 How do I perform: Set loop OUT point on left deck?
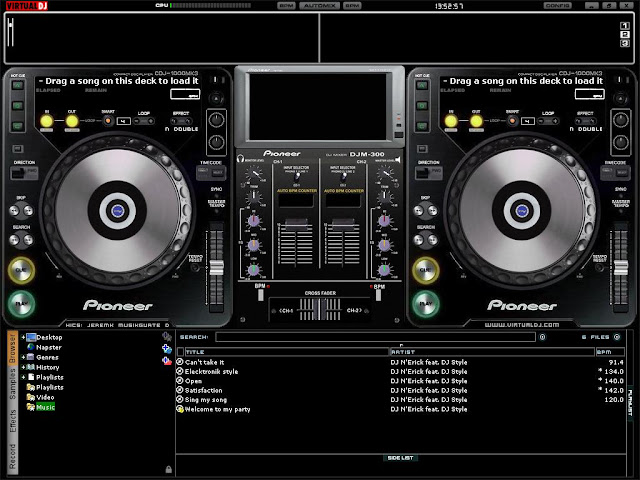72,121
